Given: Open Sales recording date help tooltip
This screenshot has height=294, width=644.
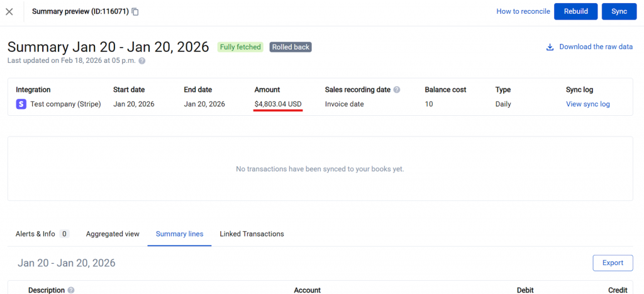Looking at the screenshot, I should (x=397, y=90).
